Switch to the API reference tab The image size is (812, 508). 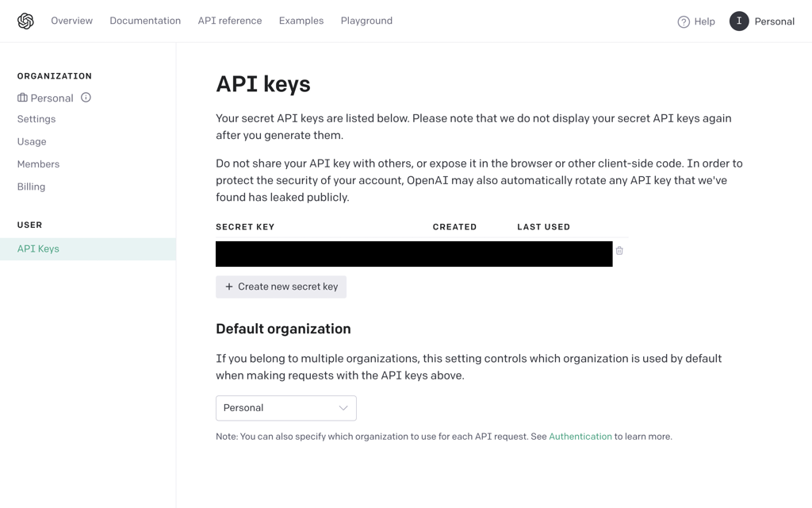[x=230, y=21]
